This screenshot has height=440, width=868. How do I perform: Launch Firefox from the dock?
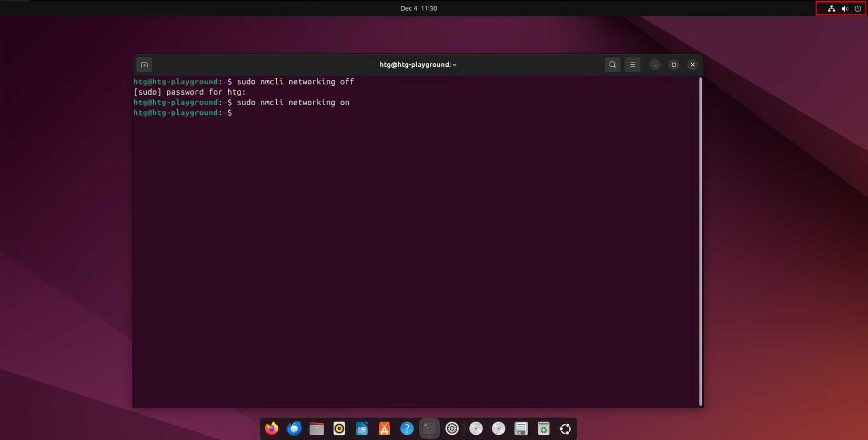271,428
